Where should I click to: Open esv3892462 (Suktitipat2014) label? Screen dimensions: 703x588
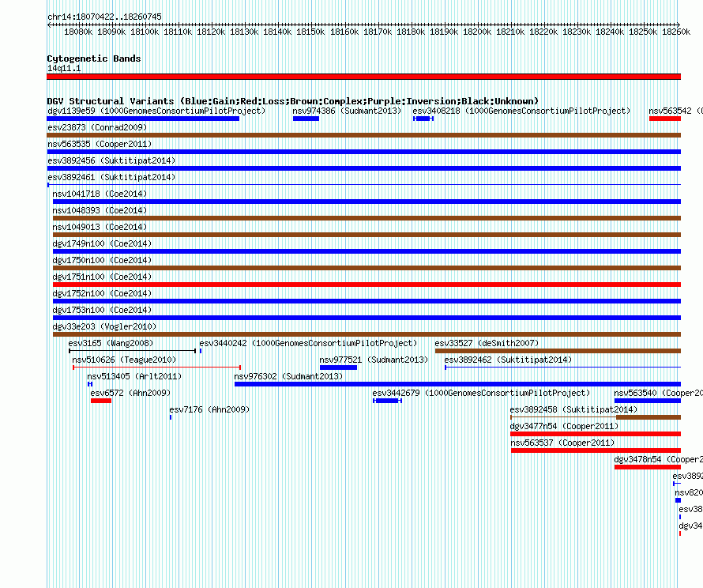(509, 360)
